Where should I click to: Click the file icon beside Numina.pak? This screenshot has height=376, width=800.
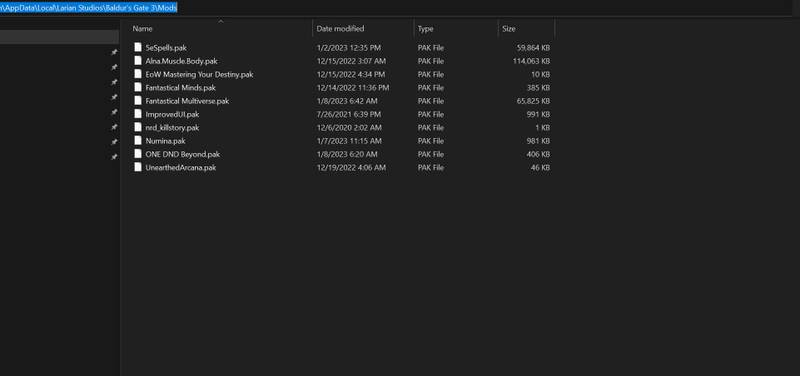138,140
